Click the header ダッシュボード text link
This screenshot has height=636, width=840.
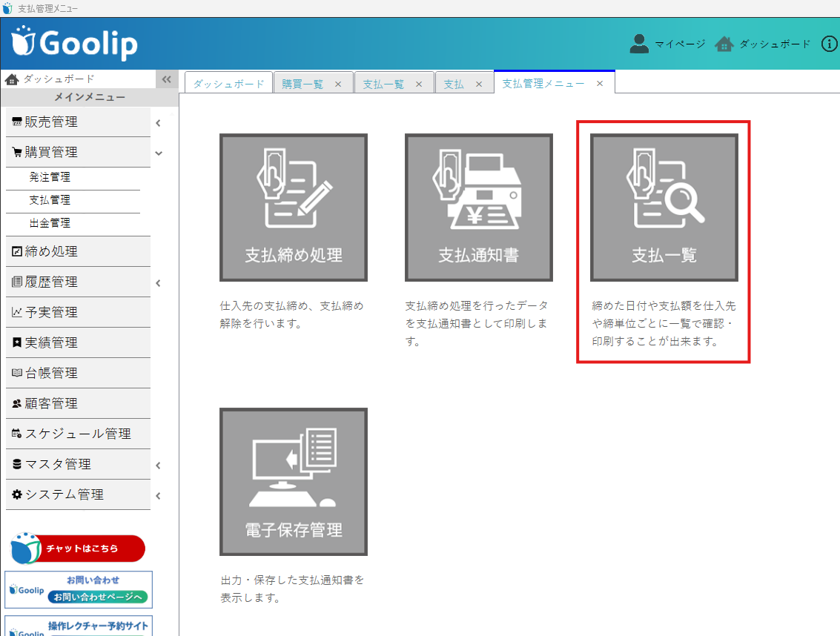(775, 44)
